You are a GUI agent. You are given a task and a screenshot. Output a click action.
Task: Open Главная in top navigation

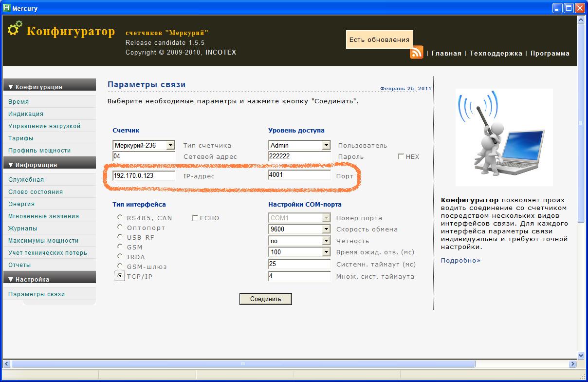point(446,54)
